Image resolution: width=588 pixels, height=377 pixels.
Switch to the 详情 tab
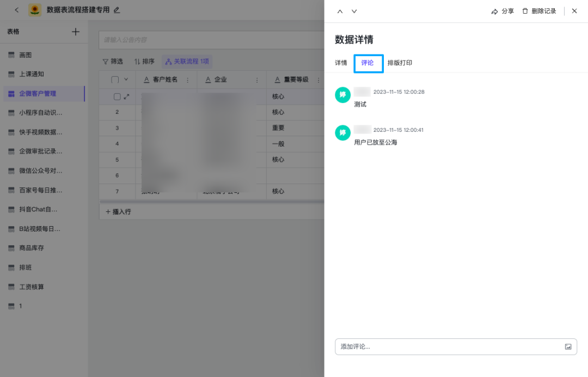(x=341, y=63)
